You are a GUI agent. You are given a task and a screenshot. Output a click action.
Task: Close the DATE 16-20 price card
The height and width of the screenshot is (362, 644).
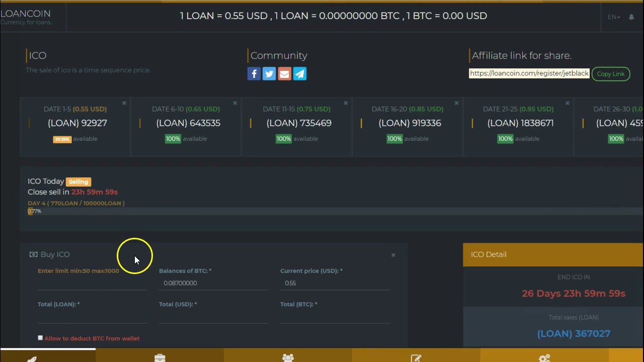456,103
